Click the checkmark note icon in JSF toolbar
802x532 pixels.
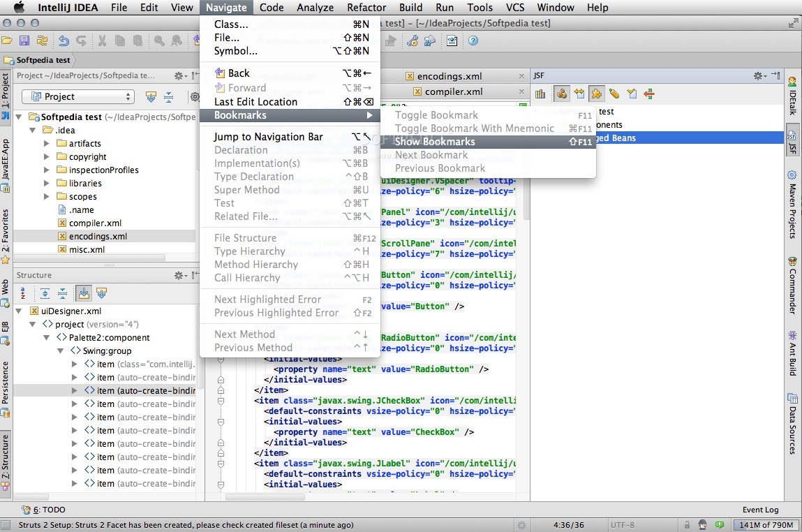pos(632,94)
